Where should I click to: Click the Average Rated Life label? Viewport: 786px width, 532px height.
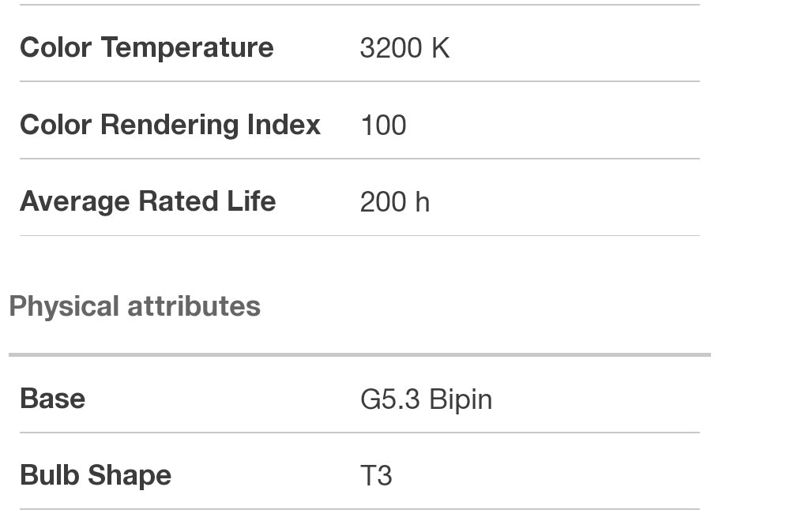148,201
